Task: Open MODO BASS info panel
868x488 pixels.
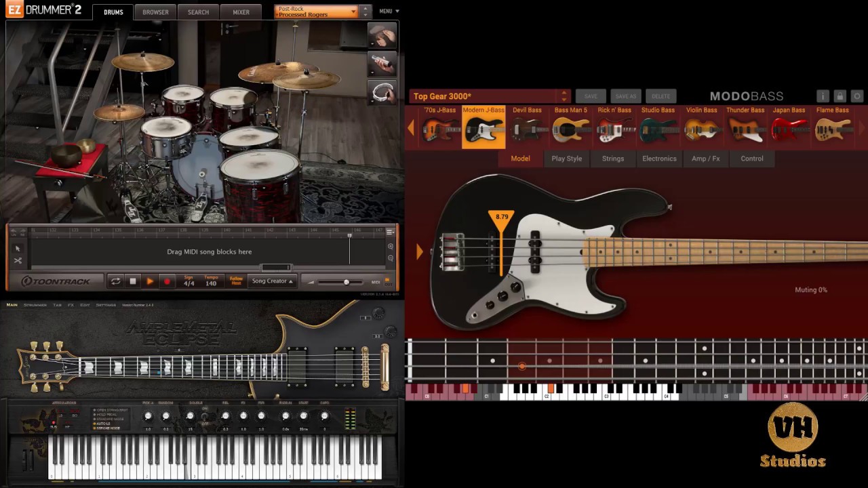Action: [x=823, y=96]
